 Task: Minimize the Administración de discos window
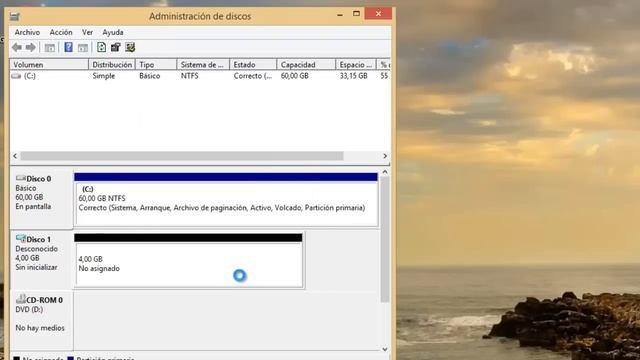pos(340,14)
